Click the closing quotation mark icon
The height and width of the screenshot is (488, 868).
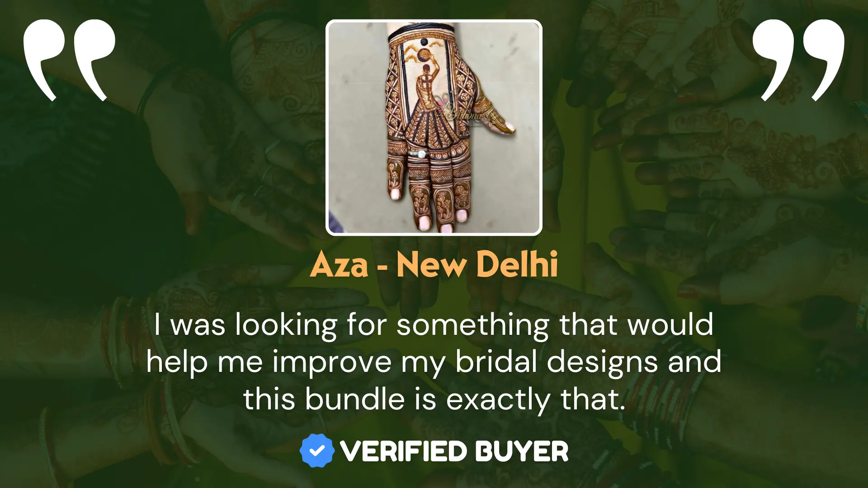point(798,60)
